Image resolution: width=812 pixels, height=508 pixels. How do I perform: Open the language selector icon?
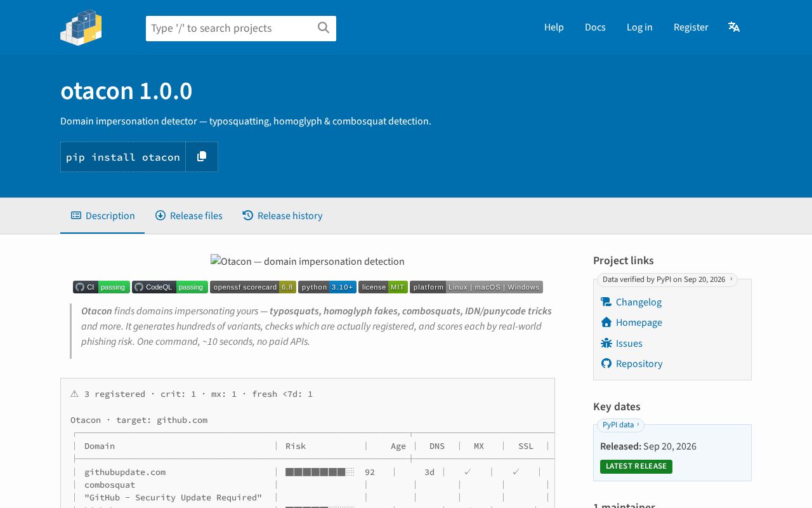coord(734,27)
